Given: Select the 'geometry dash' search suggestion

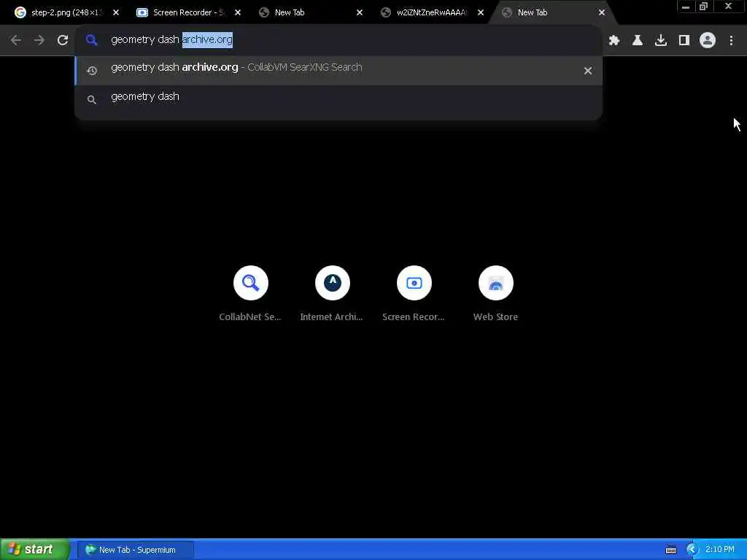Looking at the screenshot, I should pyautogui.click(x=338, y=99).
